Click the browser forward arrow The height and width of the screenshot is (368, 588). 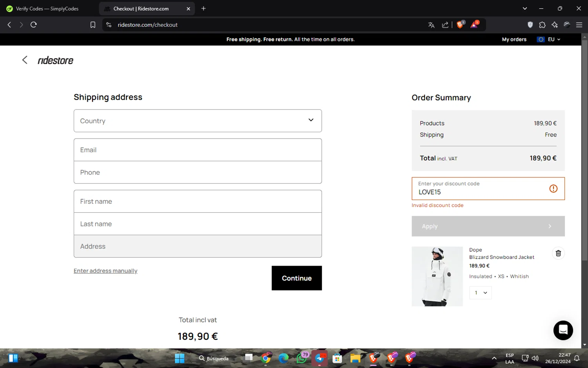(21, 25)
